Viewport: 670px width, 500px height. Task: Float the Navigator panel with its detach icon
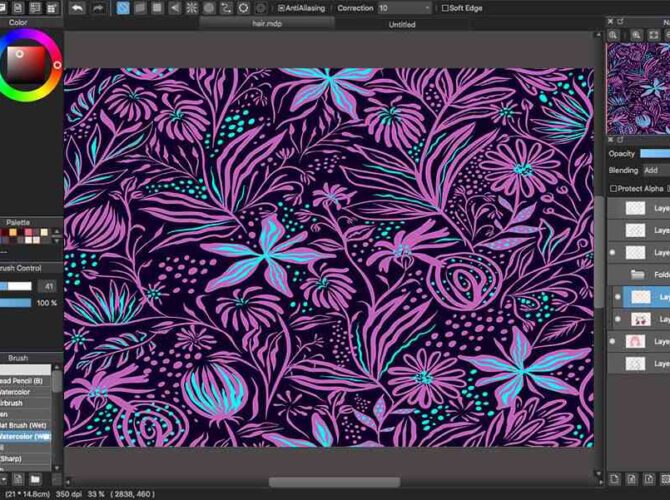coord(620,21)
